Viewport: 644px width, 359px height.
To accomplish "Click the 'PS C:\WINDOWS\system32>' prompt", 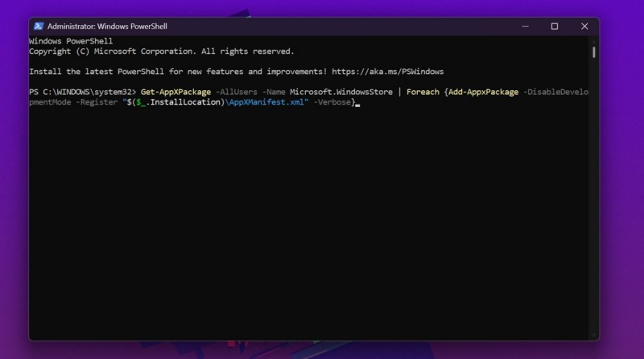I will (x=83, y=92).
